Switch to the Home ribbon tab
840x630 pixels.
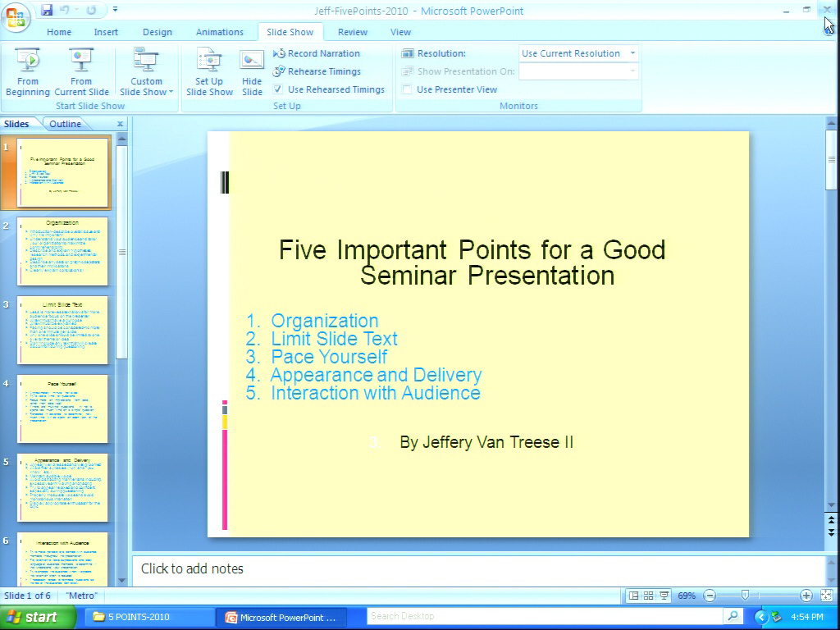(59, 32)
